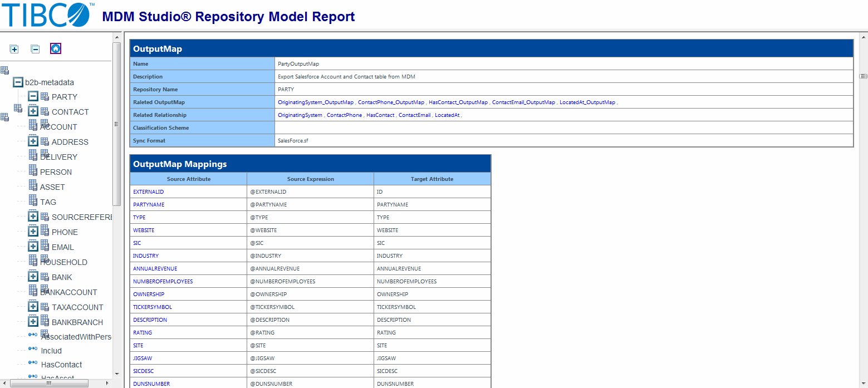Screen dimensions: 868x388
Task: Click the tree panel horizontal scrollbar thumb
Action: coord(49,383)
